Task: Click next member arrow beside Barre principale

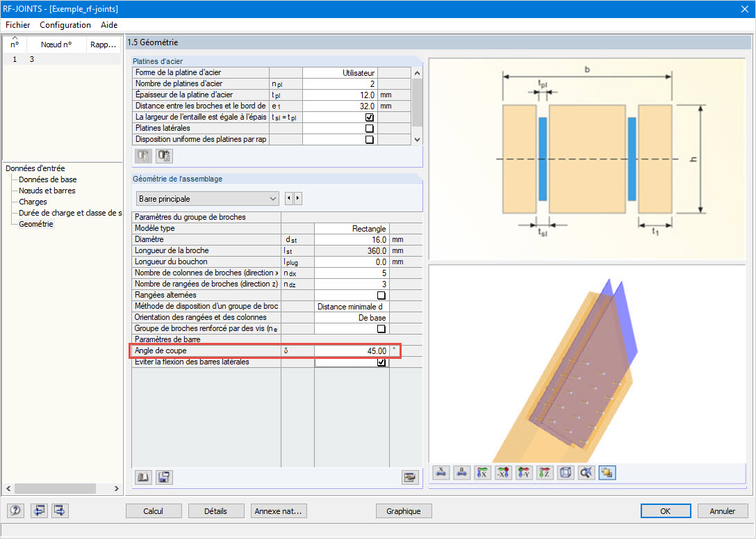Action: pos(297,198)
